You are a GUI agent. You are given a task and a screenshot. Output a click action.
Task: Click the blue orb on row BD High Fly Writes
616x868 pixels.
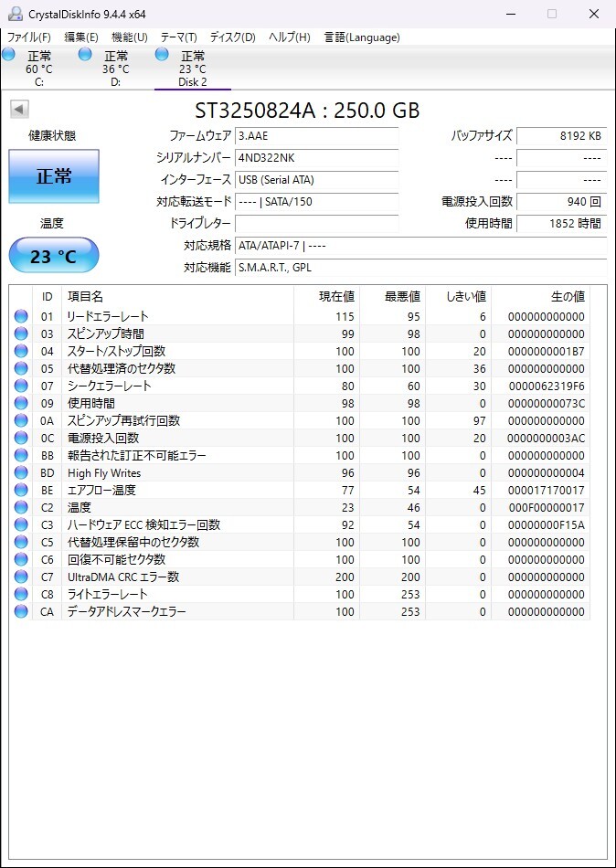coord(21,472)
